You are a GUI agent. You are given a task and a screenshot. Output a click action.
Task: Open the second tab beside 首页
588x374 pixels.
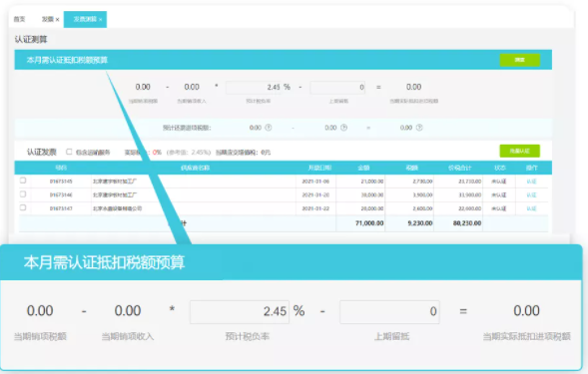(x=48, y=19)
